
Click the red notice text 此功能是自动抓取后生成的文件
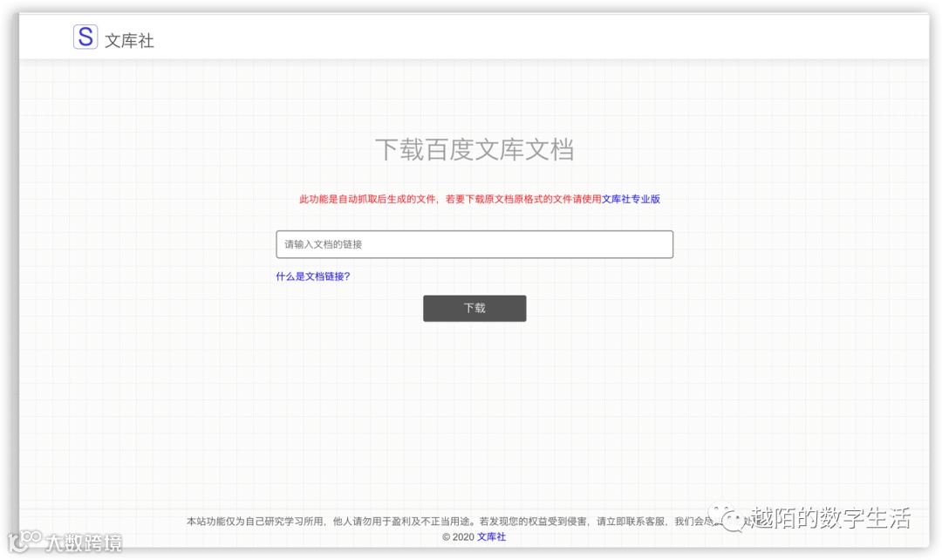368,199
